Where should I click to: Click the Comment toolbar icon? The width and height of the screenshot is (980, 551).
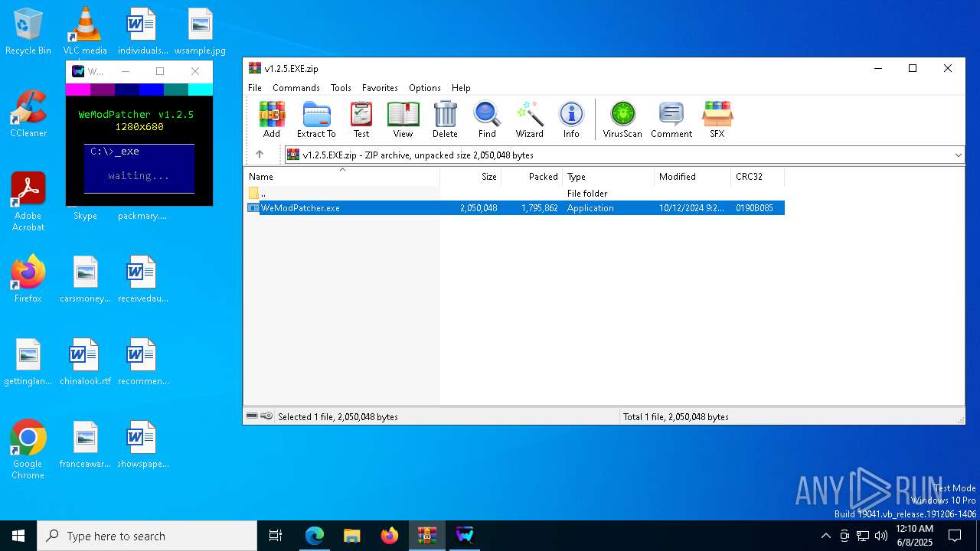point(671,119)
